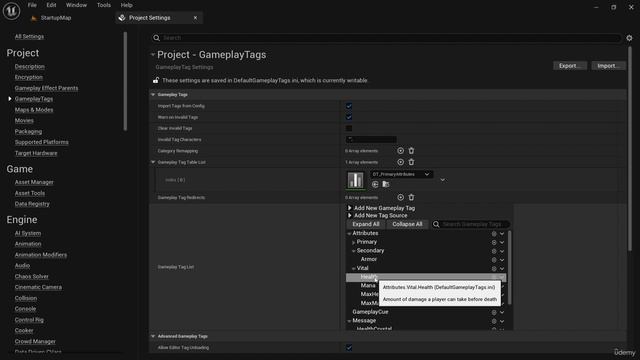Click the Vital tag options circle icon
640x360 pixels.
[494, 269]
